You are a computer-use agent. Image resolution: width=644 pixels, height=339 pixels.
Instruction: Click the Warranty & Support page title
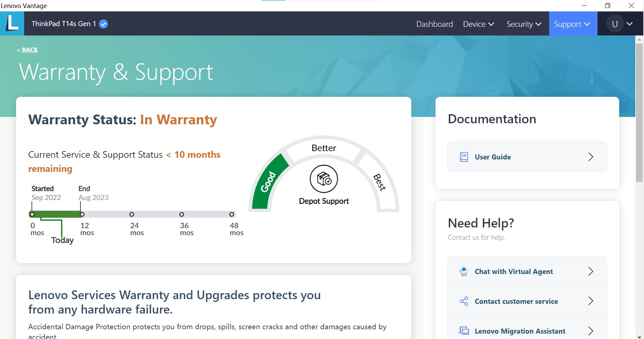point(116,72)
